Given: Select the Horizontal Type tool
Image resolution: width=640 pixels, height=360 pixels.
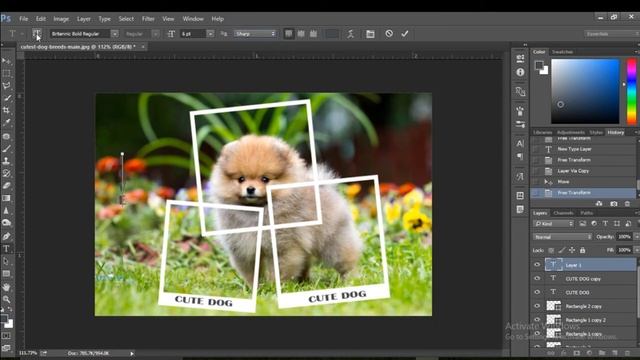Looking at the screenshot, I should (6, 249).
